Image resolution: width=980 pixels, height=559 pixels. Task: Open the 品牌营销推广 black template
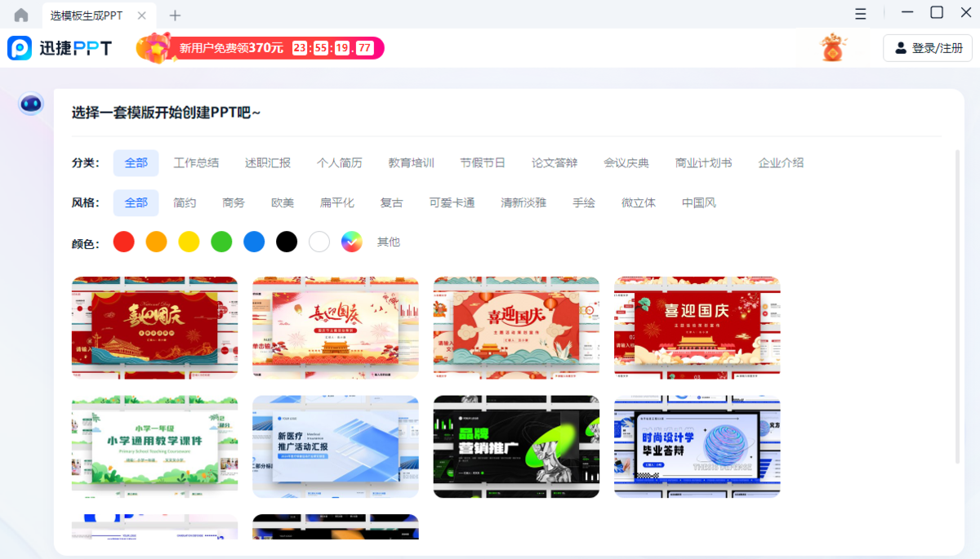(x=517, y=446)
